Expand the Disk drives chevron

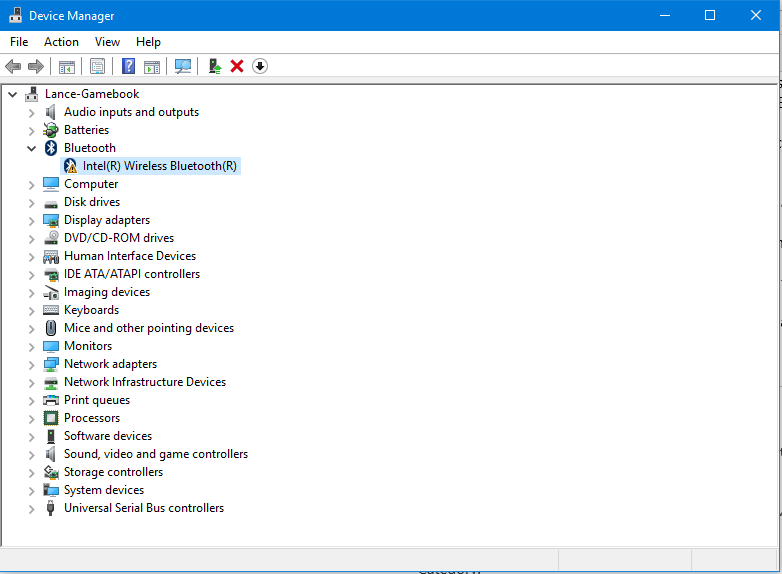[x=31, y=202]
